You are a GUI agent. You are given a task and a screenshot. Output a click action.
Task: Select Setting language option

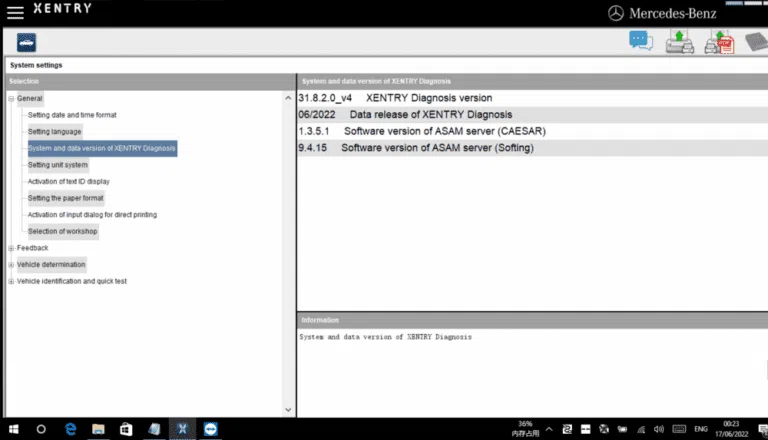[x=55, y=131]
